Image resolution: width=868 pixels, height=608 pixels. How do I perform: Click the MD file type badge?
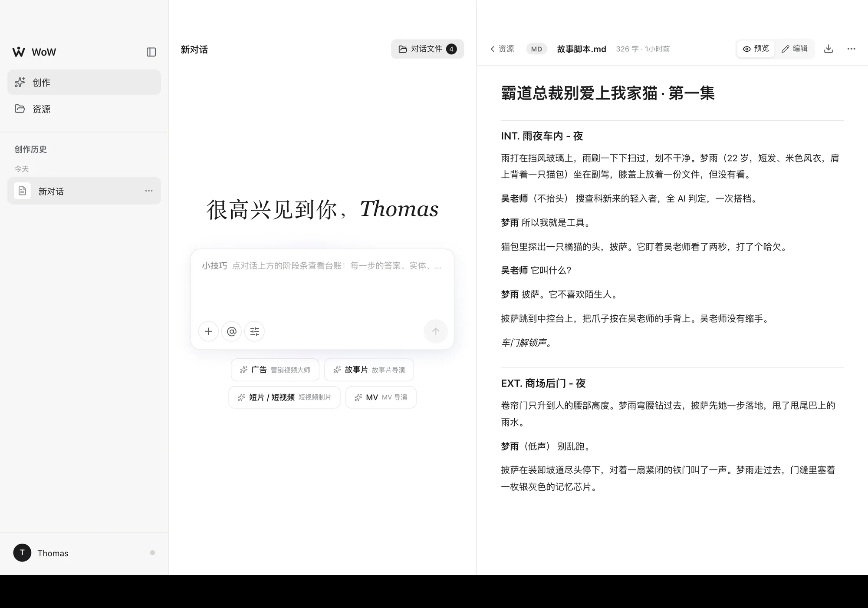(536, 49)
